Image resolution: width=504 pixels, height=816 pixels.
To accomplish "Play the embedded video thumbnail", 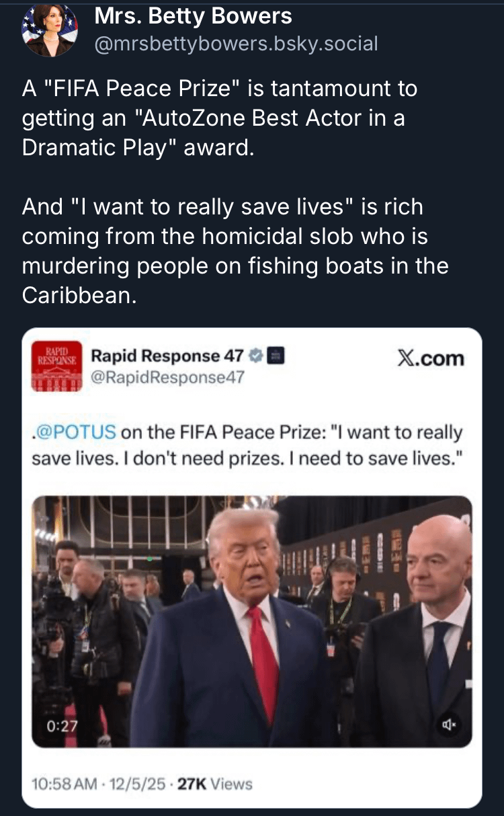I will [x=252, y=621].
